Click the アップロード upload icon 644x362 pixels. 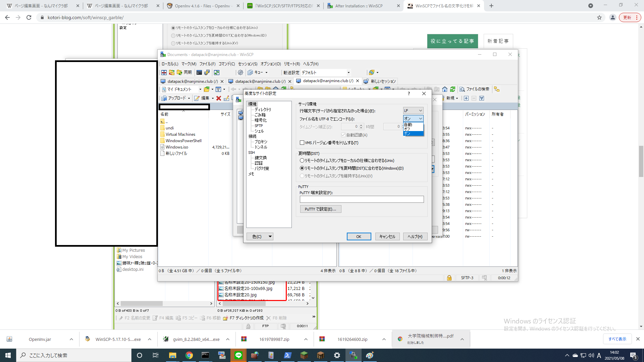pos(164,98)
